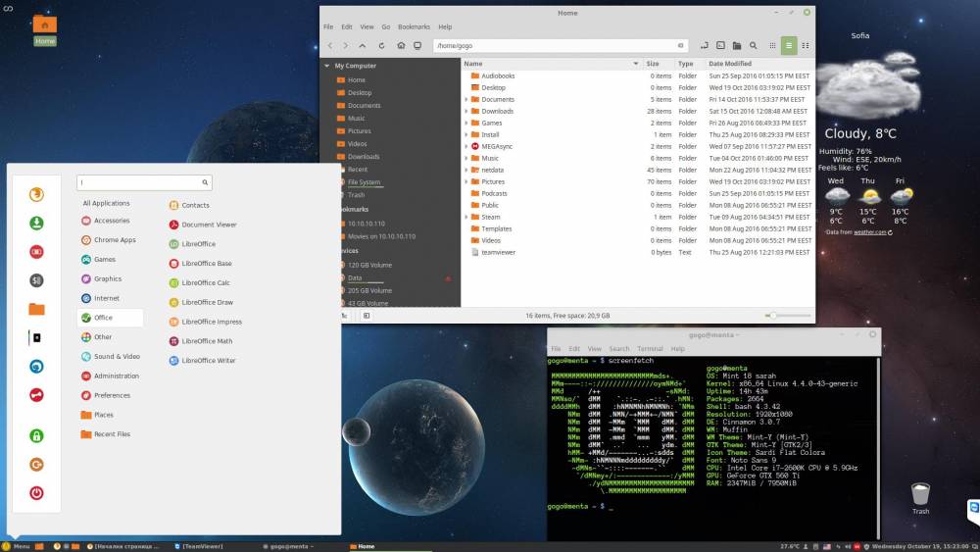The height and width of the screenshot is (552, 980).
Task: Launch LibreOffice Calc
Action: click(200, 282)
